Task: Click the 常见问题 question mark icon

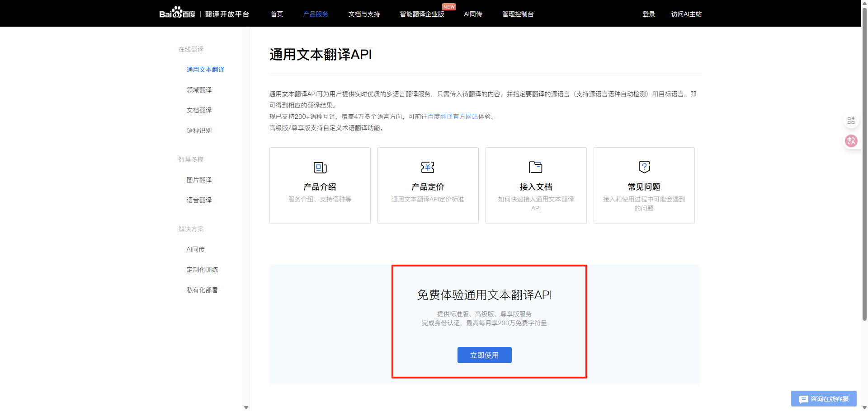Action: (644, 167)
